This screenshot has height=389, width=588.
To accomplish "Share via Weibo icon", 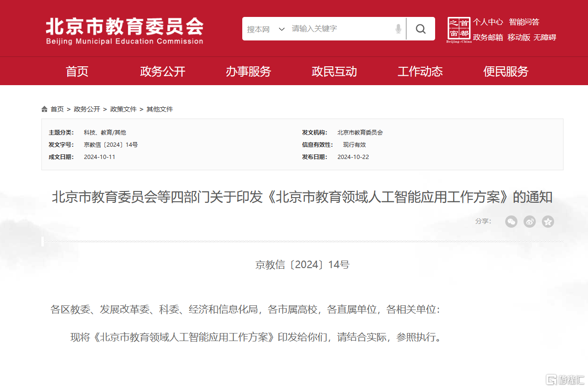I will tap(530, 222).
